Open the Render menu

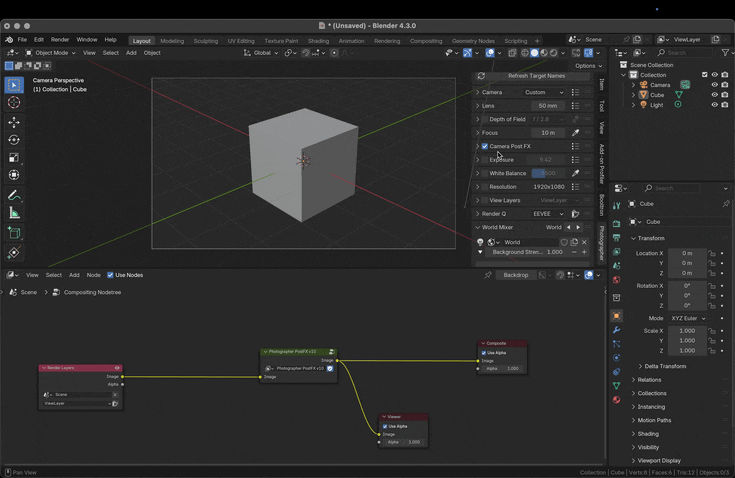coord(60,40)
